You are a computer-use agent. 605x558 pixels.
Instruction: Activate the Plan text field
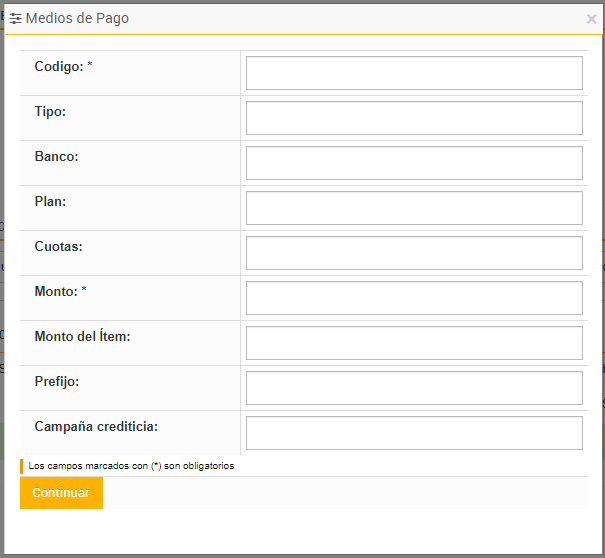[x=414, y=208]
